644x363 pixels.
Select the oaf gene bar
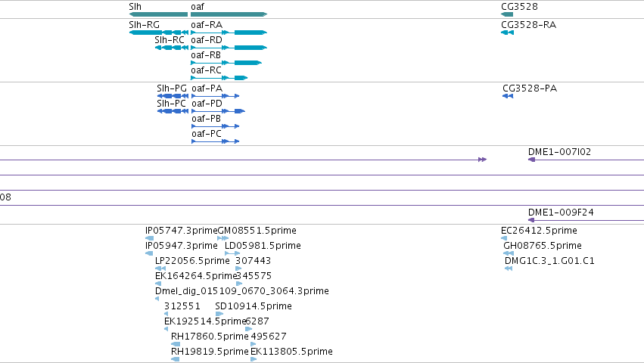229,14
